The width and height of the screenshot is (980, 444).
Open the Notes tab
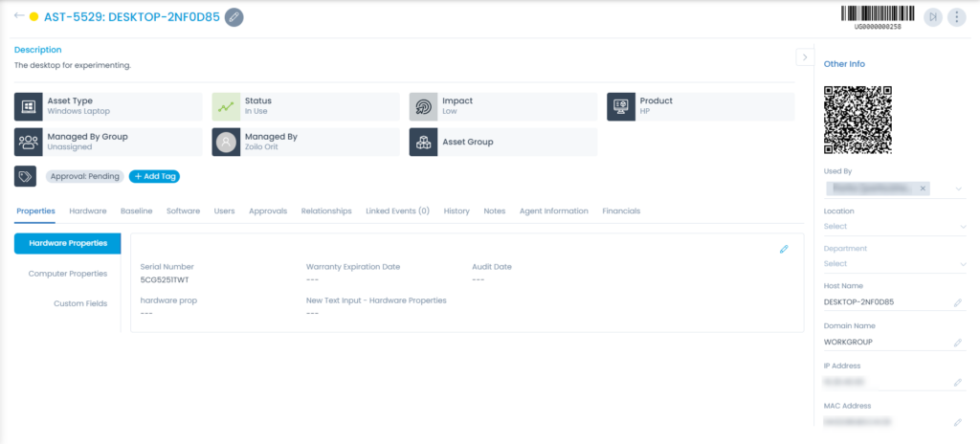495,211
